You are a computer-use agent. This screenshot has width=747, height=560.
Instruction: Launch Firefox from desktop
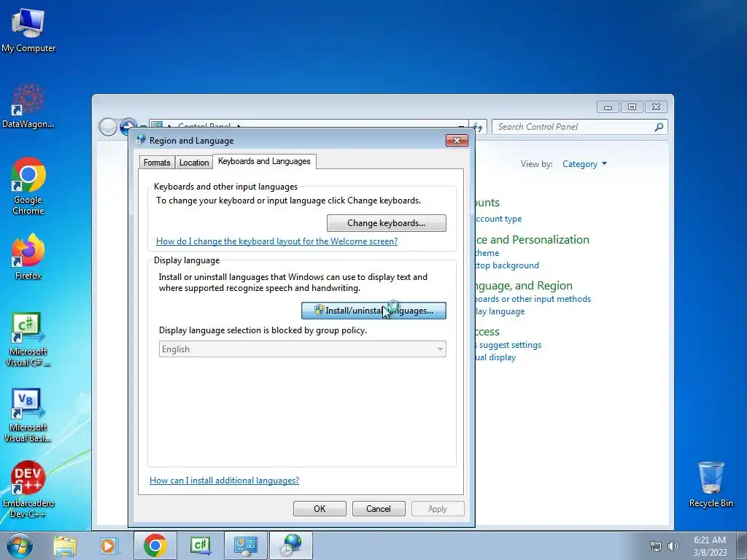pos(28,256)
